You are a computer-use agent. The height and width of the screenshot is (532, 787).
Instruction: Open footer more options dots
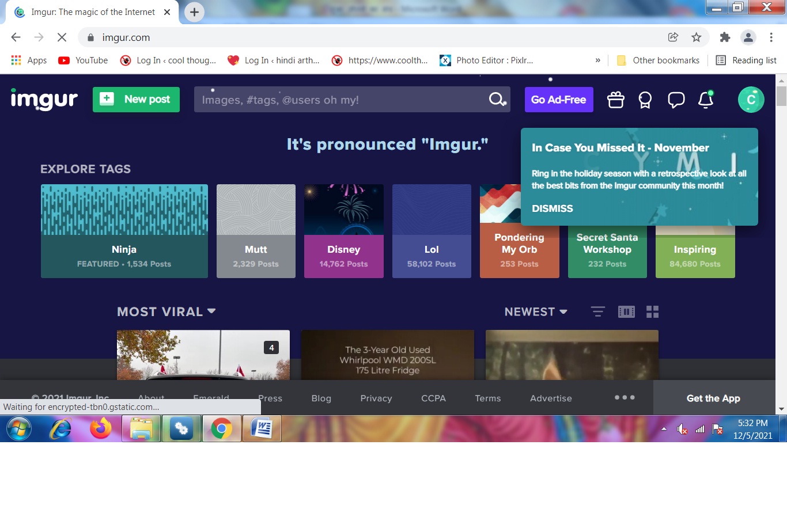(625, 397)
